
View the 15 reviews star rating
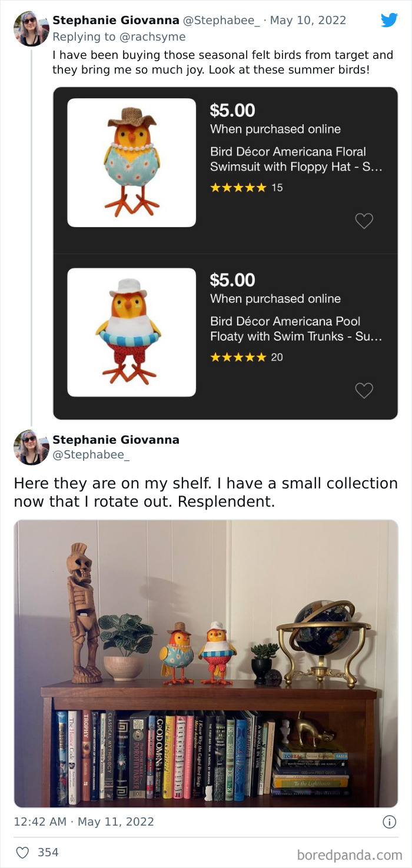click(x=246, y=188)
